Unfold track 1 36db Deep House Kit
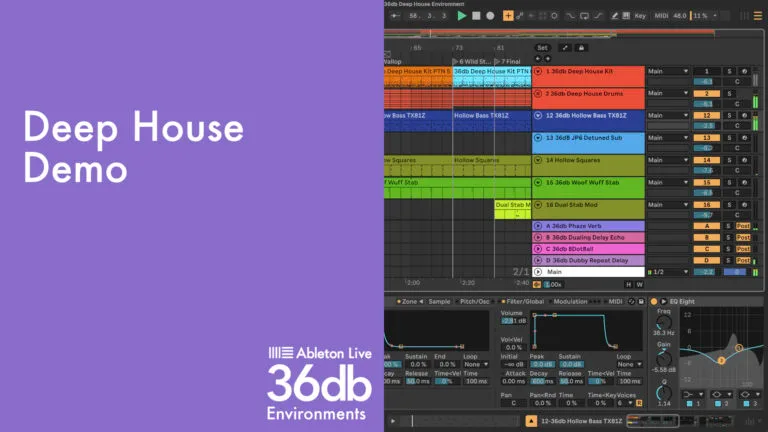 coord(538,72)
